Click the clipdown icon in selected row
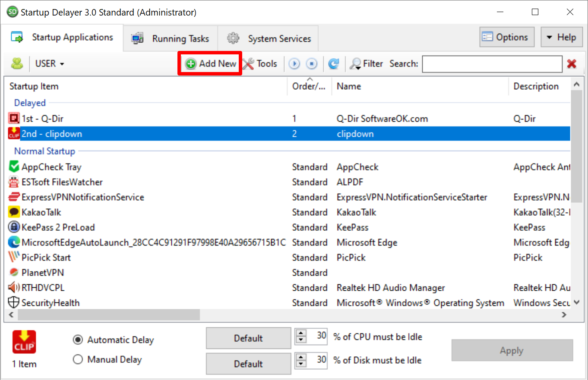Image resolution: width=588 pixels, height=380 pixels. coord(14,134)
